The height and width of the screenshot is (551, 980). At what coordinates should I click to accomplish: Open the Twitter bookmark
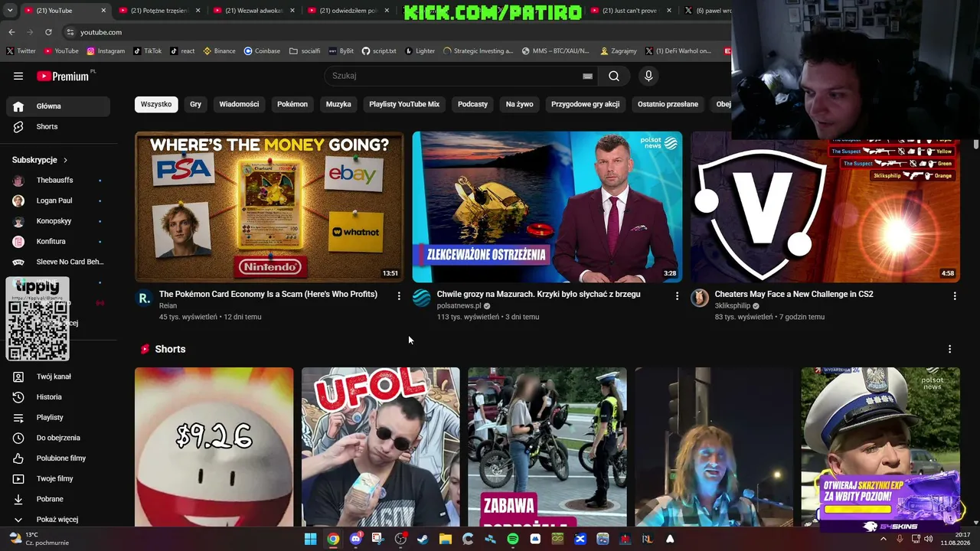click(21, 51)
